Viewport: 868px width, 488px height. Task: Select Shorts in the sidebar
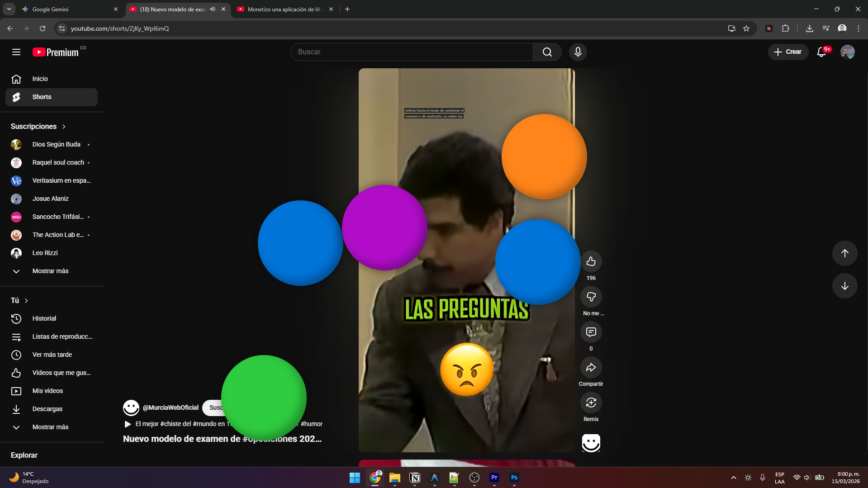[52, 97]
